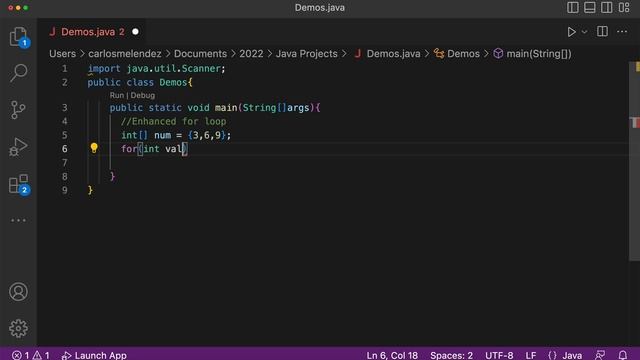Viewport: 640px width, 360px height.
Task: Open editor More Actions menu
Action: pyautogui.click(x=622, y=31)
